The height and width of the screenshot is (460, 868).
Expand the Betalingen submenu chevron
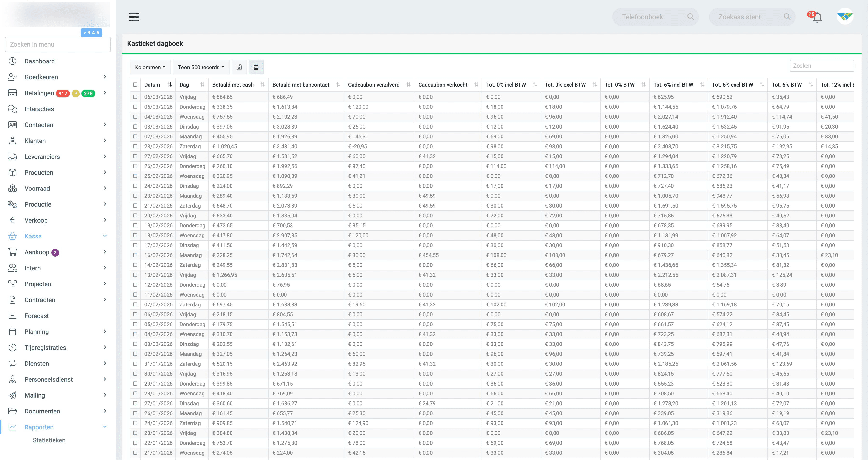105,93
